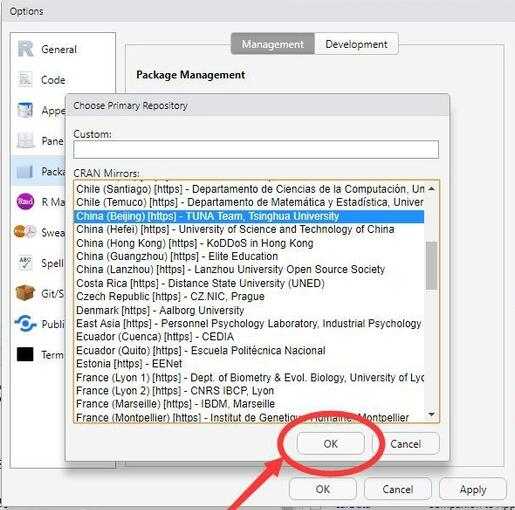Click into the Custom repository field
The width and height of the screenshot is (515, 510).
(256, 149)
